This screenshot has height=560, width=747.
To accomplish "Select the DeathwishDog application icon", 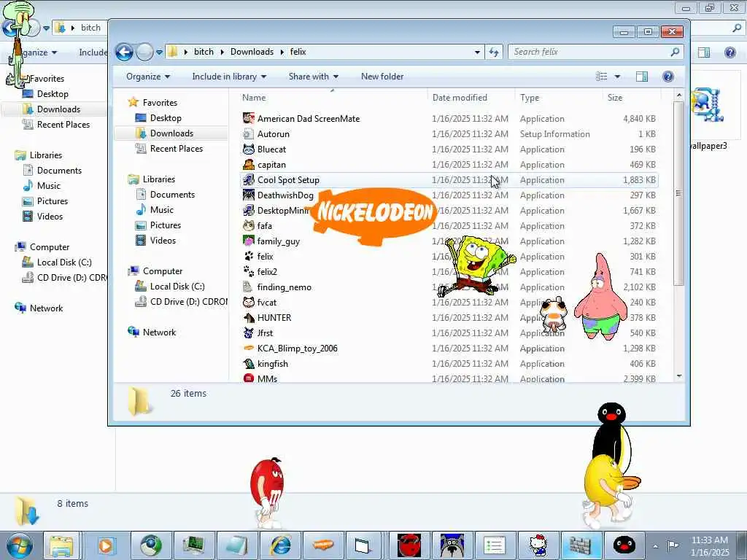I will pos(248,195).
